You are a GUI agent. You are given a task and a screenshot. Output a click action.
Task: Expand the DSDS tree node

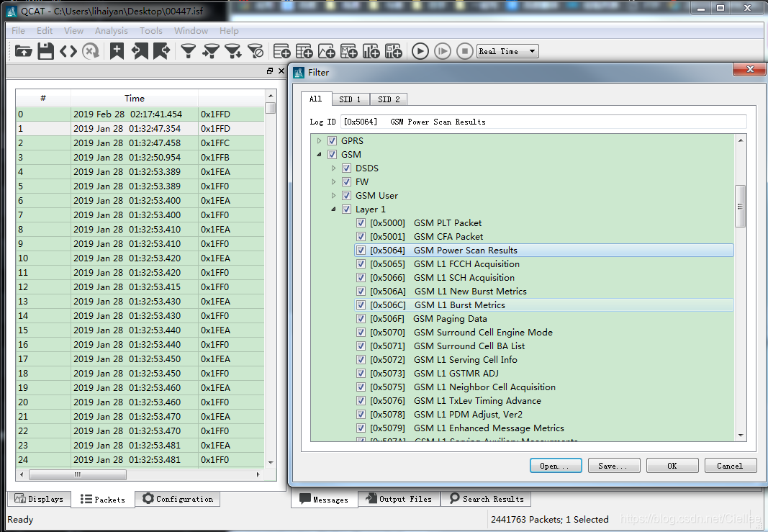333,168
